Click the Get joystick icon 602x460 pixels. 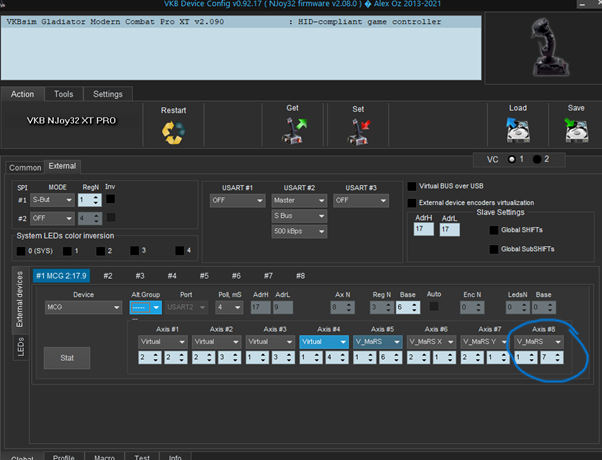(294, 131)
